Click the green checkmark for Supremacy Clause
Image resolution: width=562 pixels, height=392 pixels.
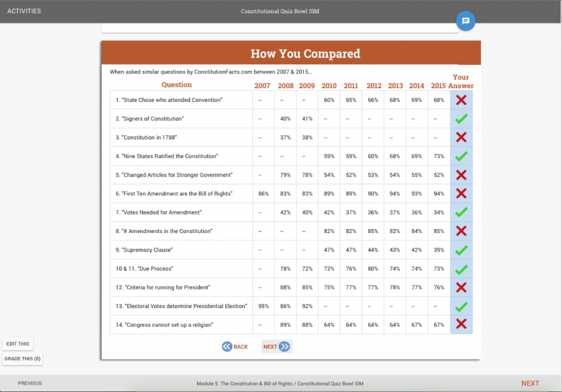click(461, 250)
